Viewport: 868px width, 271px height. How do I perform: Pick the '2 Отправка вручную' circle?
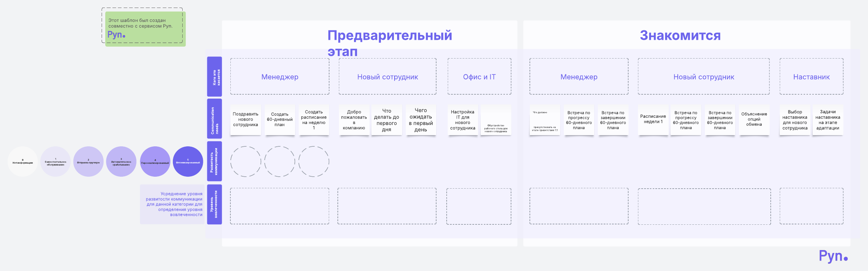(88, 162)
